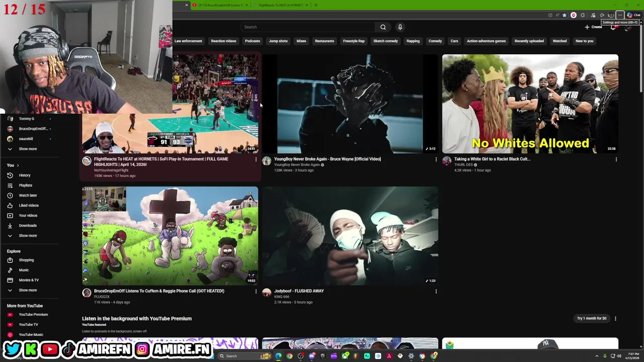The image size is (644, 362).
Task: Click the YouTube search magnifier button
Action: click(x=383, y=27)
